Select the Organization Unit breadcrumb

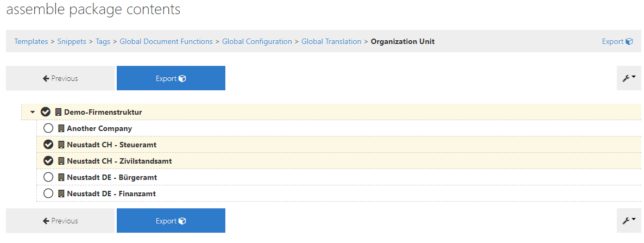(x=402, y=41)
